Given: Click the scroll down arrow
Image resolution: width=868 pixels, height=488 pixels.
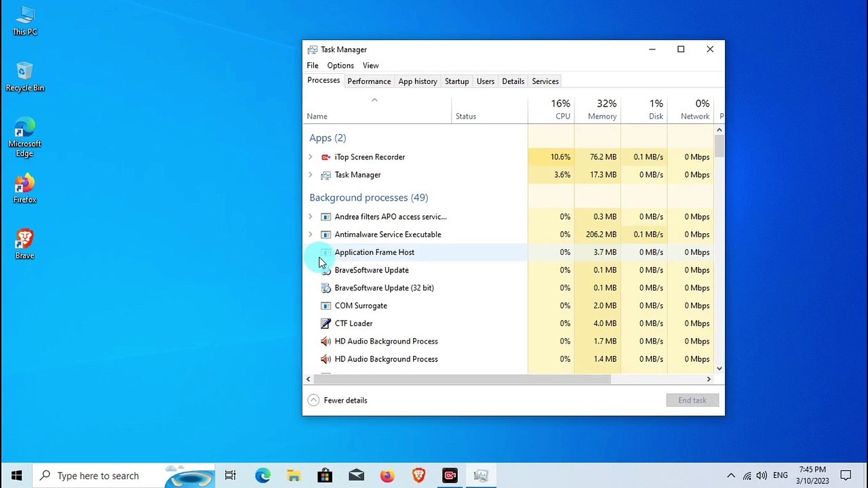Looking at the screenshot, I should click(719, 369).
